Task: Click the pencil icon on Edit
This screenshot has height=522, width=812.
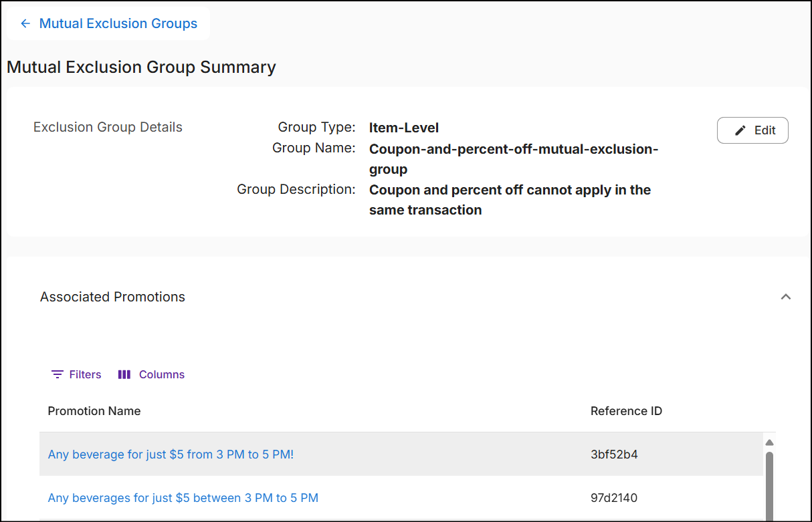Action: (740, 130)
